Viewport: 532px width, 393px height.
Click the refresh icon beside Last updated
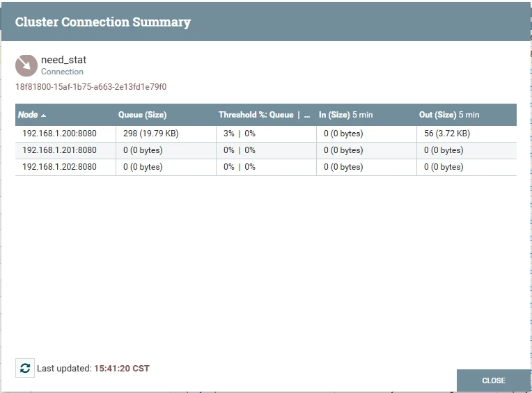click(25, 368)
